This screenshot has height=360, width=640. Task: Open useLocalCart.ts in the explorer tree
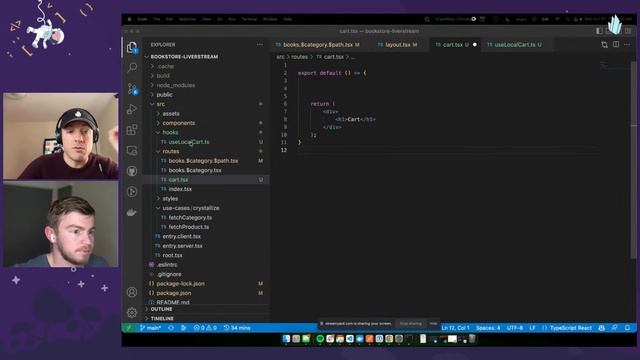(189, 142)
